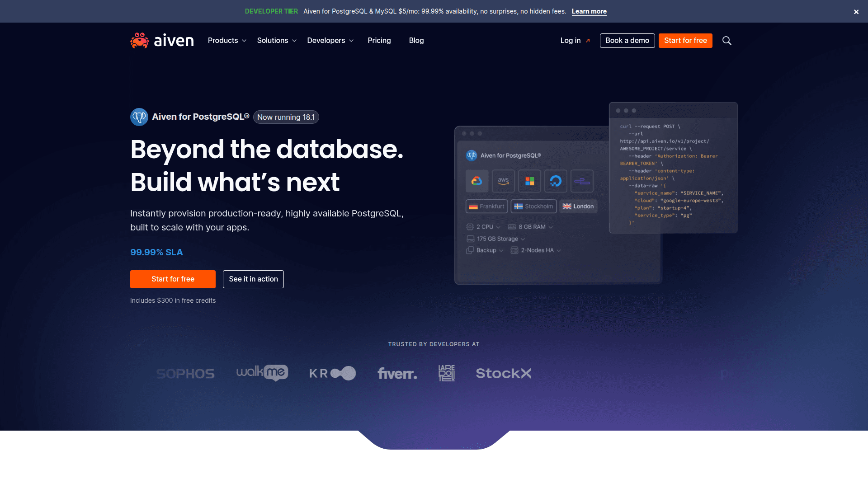The height and width of the screenshot is (488, 868).
Task: Click the StockX logo
Action: (x=503, y=374)
